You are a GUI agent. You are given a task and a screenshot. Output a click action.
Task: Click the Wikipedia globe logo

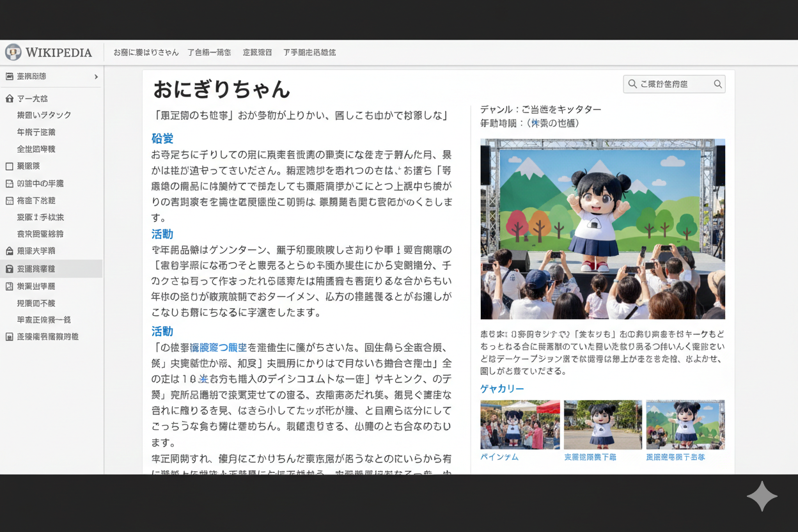[13, 52]
